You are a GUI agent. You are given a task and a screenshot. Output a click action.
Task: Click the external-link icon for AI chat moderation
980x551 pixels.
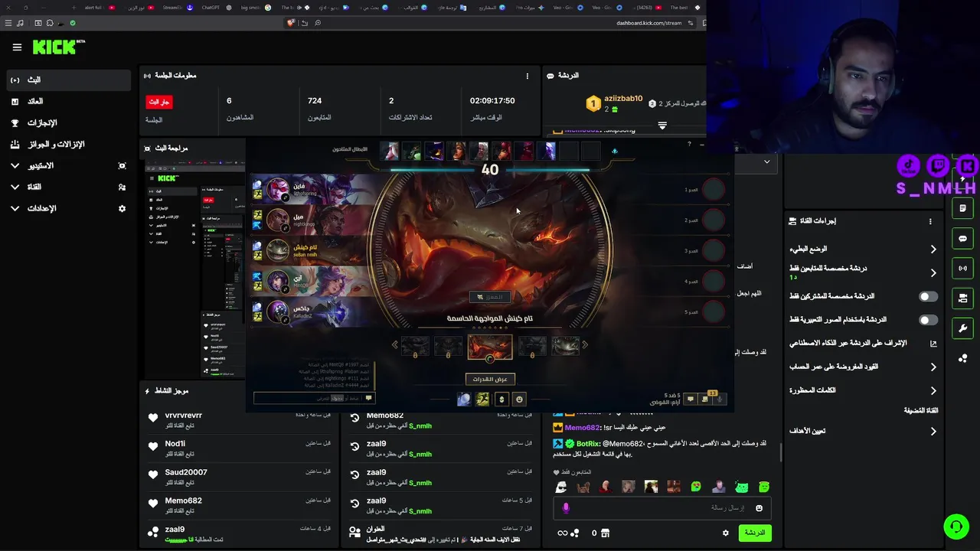(933, 344)
